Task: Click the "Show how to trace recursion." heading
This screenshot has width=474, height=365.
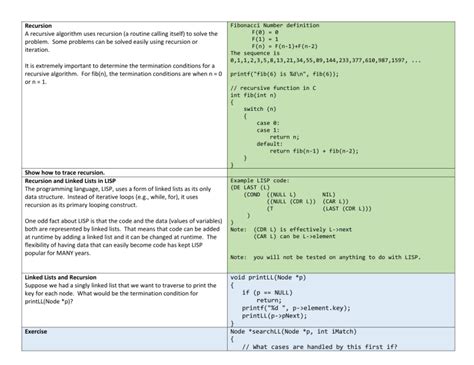Action: [65, 172]
